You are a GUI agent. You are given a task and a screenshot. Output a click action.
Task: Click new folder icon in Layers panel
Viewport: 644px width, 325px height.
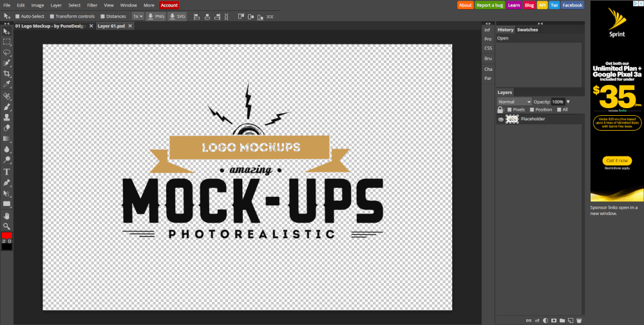tap(562, 320)
